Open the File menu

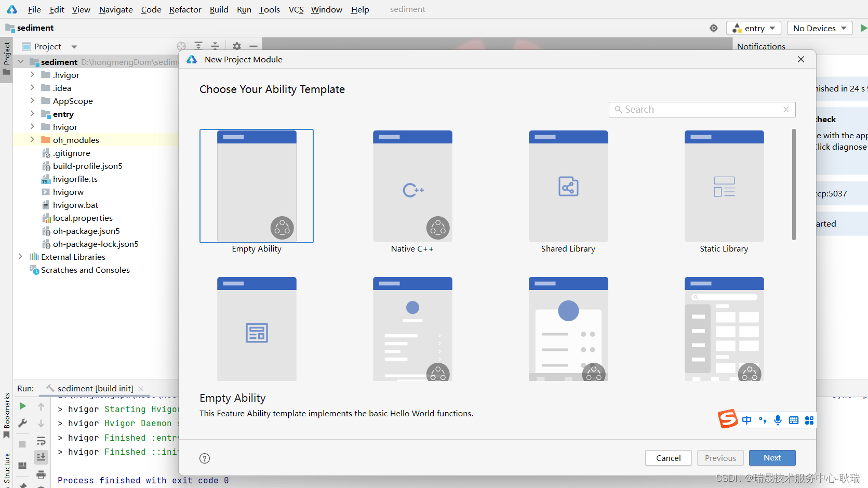coord(34,9)
